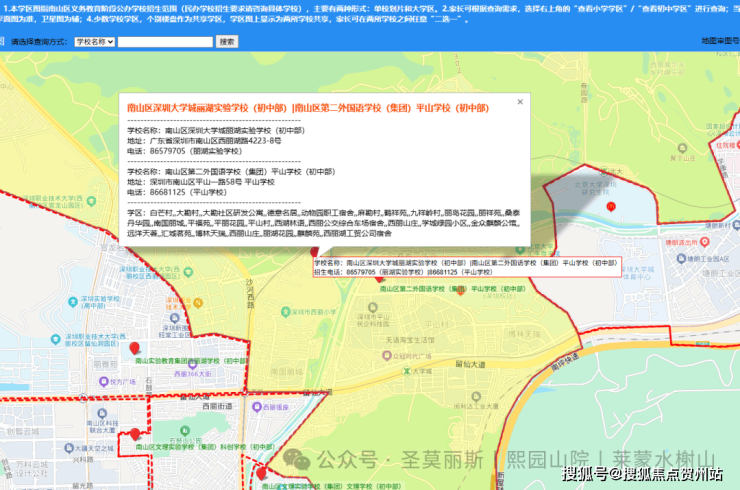Click the 西丽校区西区 campus green icon
This screenshot has height=490, width=740.
click(x=188, y=272)
